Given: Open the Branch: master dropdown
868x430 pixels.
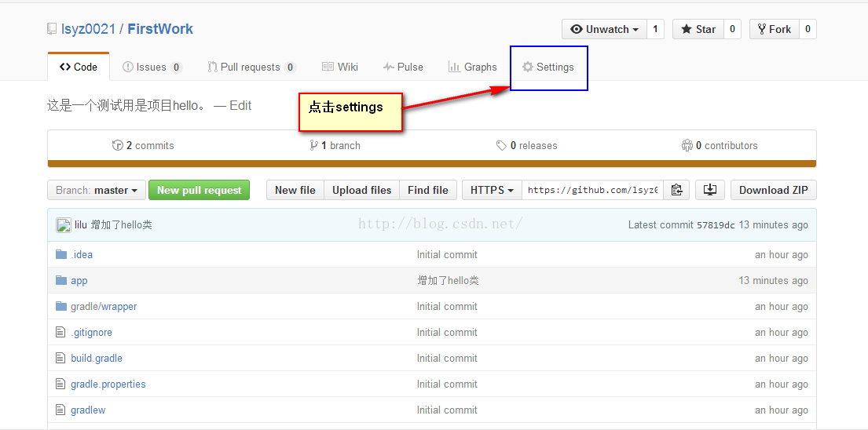Looking at the screenshot, I should point(97,190).
